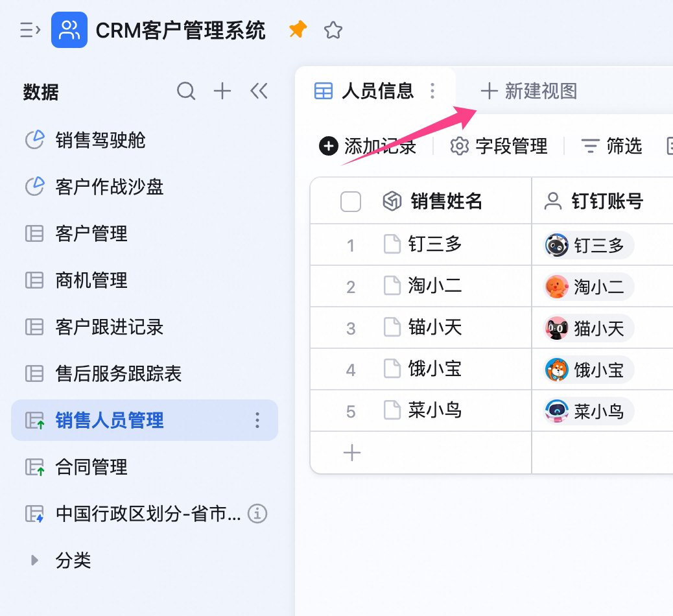The height and width of the screenshot is (616, 673).
Task: Click the 添加记录 button
Action: tap(368, 146)
